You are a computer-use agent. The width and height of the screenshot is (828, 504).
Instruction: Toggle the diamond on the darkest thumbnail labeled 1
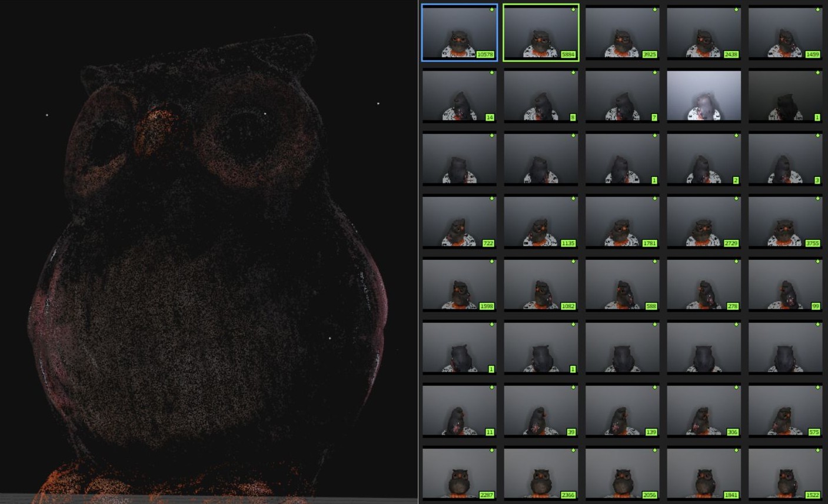click(818, 73)
